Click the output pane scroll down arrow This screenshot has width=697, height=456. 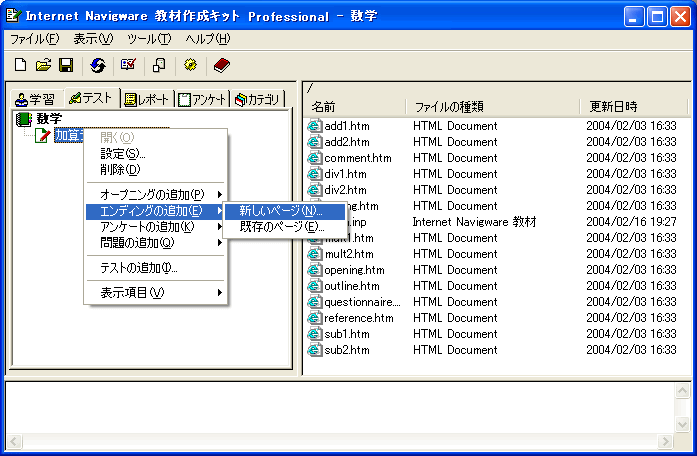[682, 424]
